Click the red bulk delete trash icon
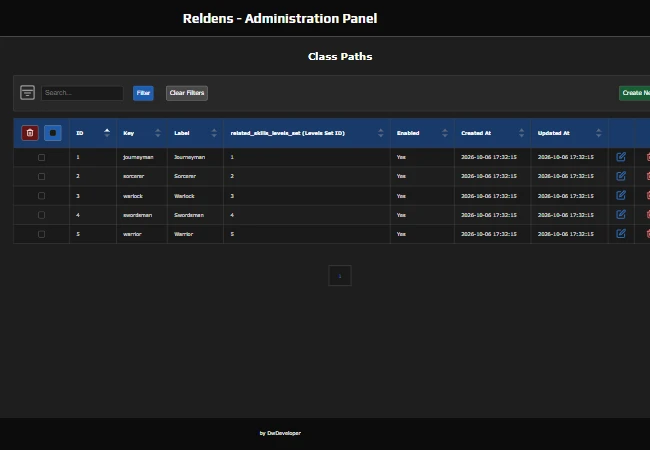This screenshot has height=450, width=650. click(30, 133)
